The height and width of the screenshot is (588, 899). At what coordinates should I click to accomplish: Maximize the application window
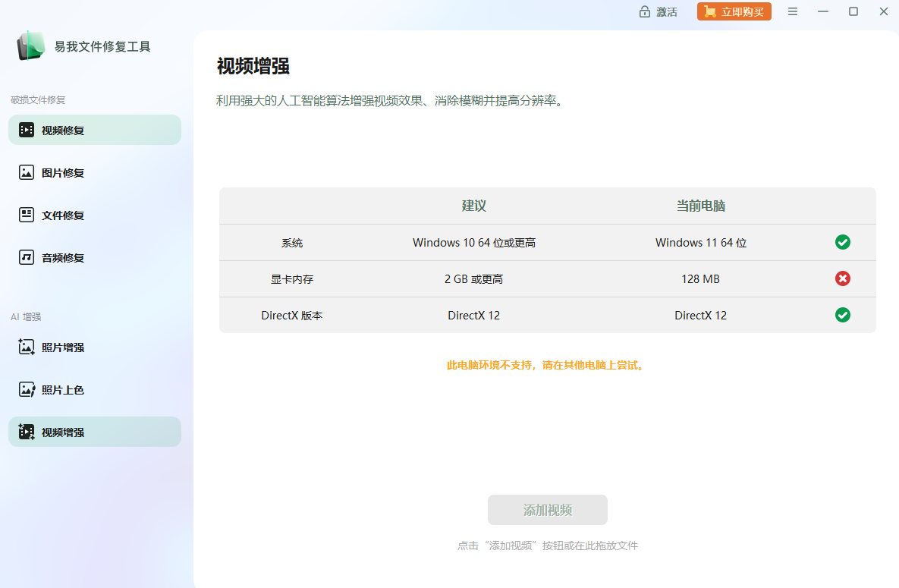(x=853, y=11)
